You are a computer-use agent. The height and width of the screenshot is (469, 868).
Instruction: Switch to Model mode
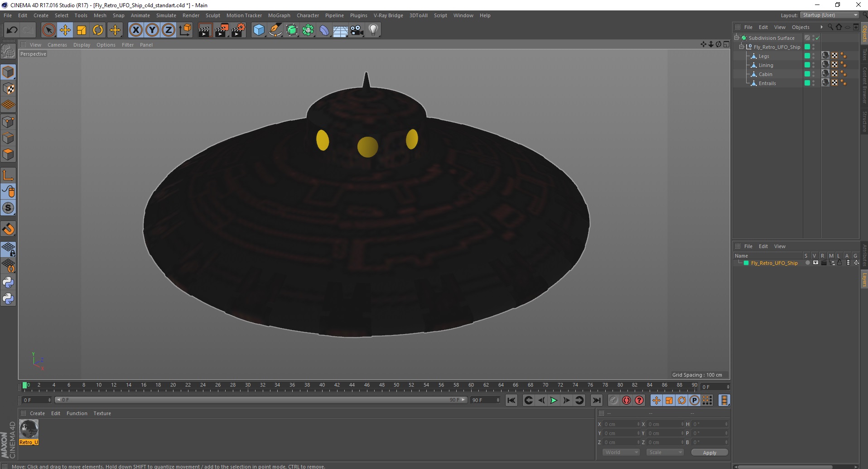click(8, 72)
